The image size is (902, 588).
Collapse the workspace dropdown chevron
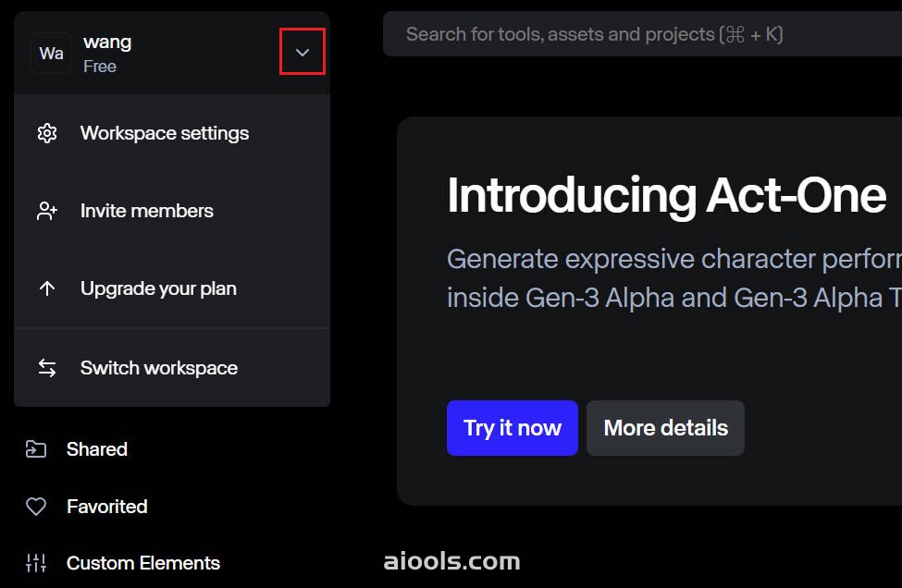303,53
